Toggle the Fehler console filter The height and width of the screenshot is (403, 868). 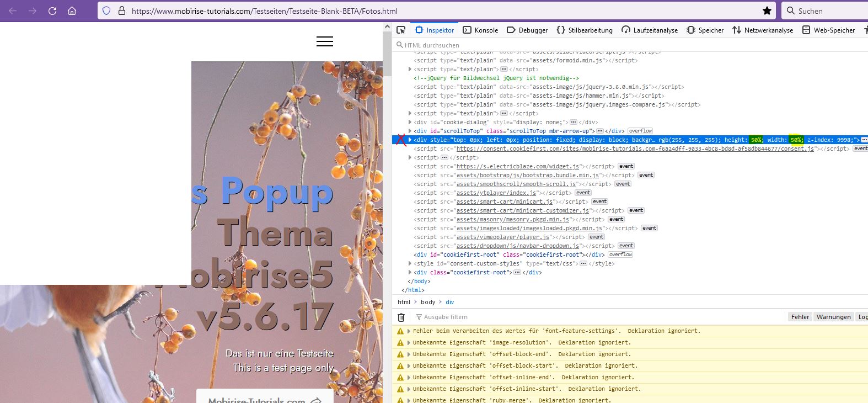point(800,317)
